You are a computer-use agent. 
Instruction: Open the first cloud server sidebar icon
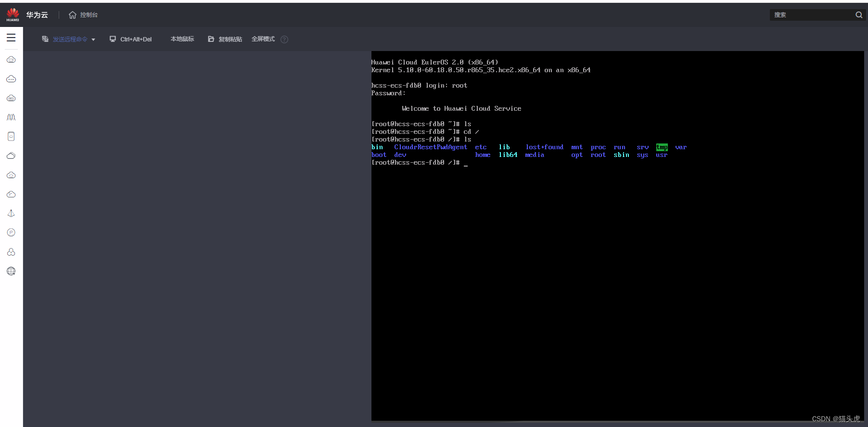click(11, 60)
